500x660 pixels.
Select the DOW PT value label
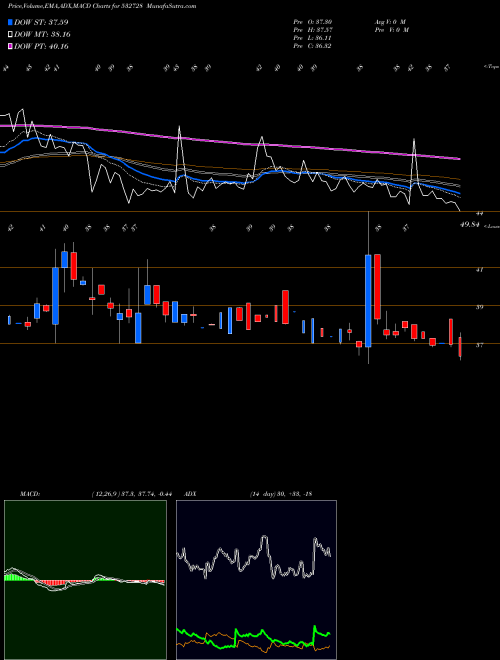pyautogui.click(x=41, y=46)
